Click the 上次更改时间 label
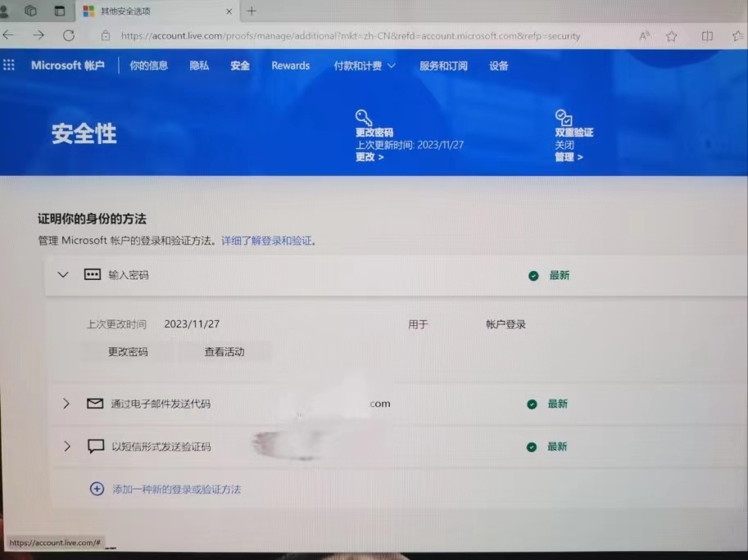 coord(116,324)
